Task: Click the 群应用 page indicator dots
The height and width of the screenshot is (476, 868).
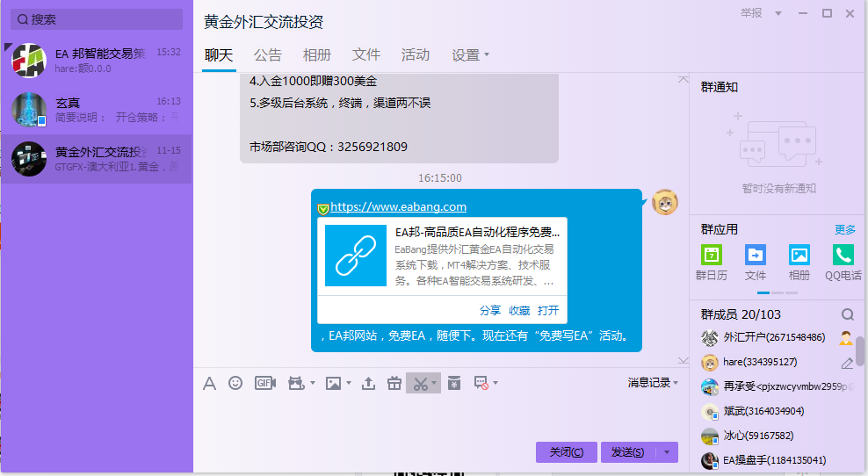Action: coord(778,292)
